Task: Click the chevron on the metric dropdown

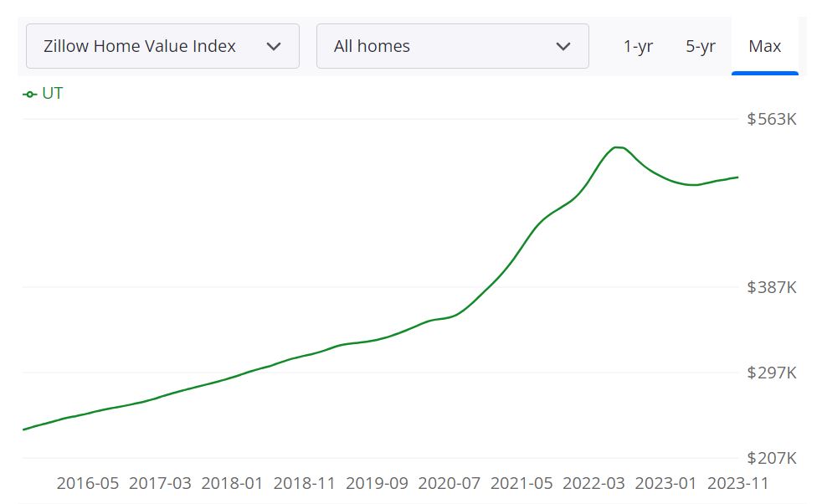Action: (x=273, y=46)
